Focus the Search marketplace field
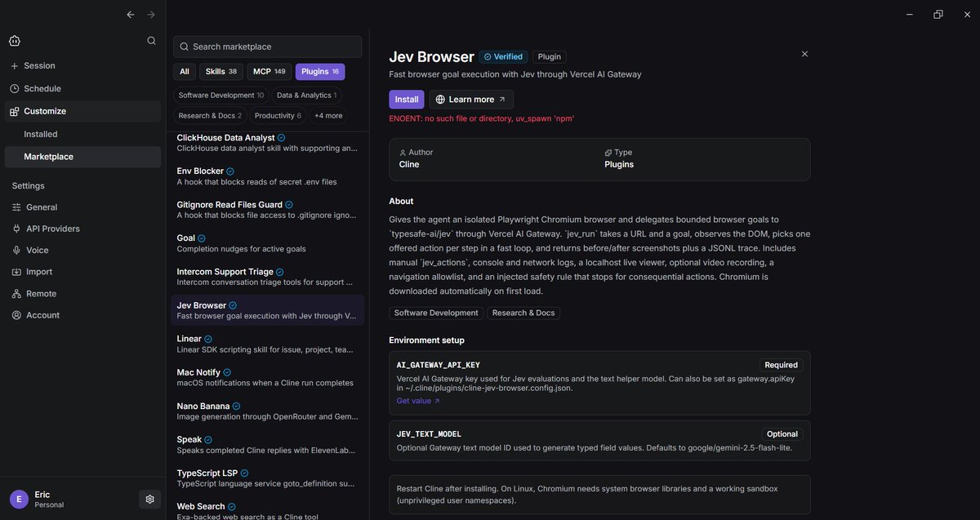 coord(267,47)
